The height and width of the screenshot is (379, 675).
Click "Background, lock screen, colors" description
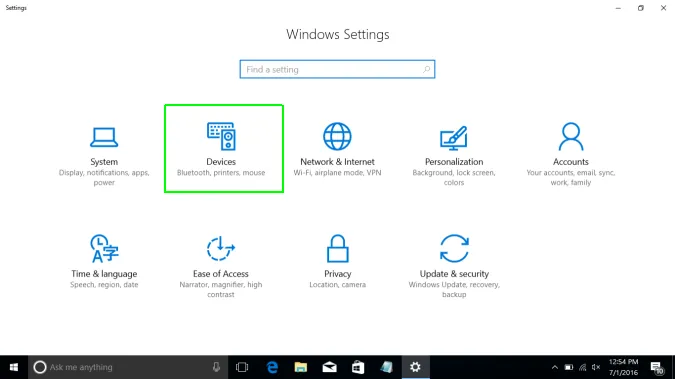[454, 177]
